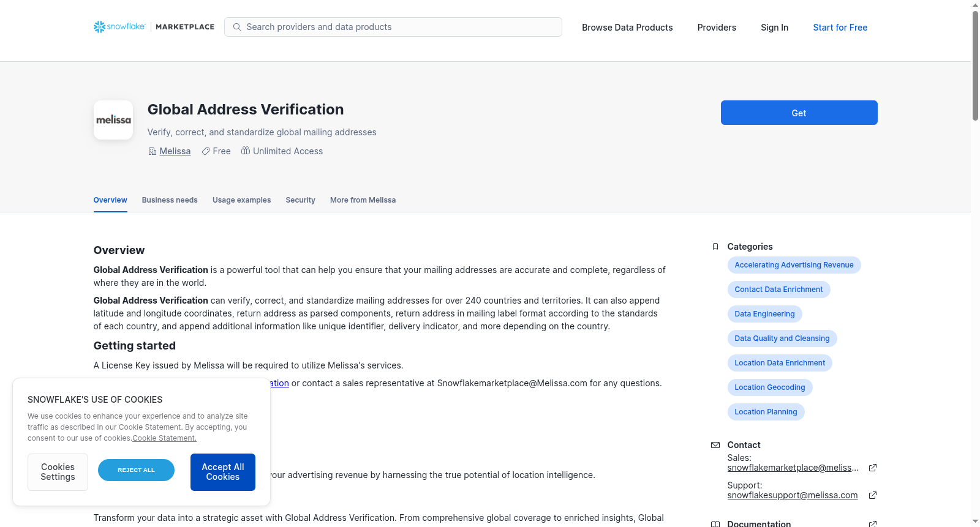Click Sign In
Image resolution: width=980 pixels, height=527 pixels.
click(x=774, y=28)
